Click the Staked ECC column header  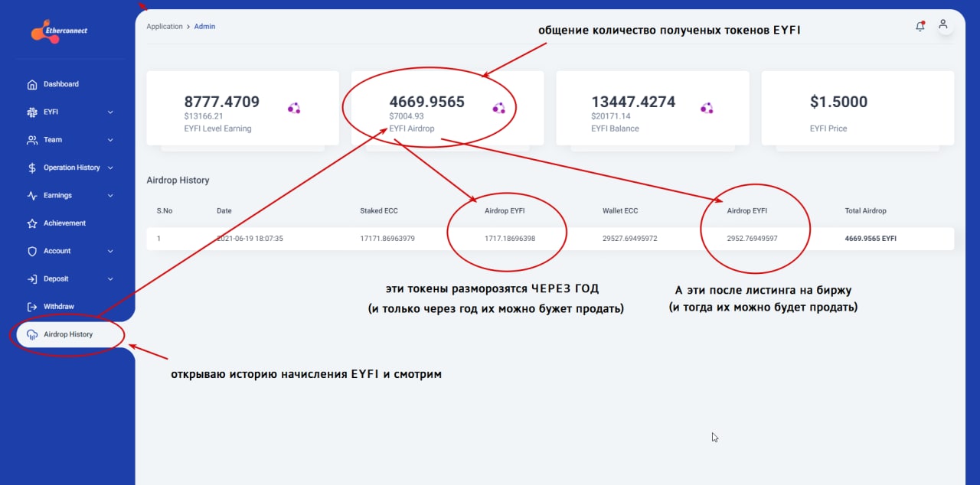click(x=379, y=210)
